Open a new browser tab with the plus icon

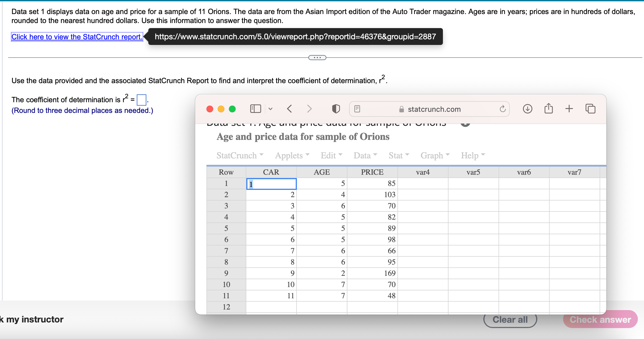pyautogui.click(x=569, y=109)
